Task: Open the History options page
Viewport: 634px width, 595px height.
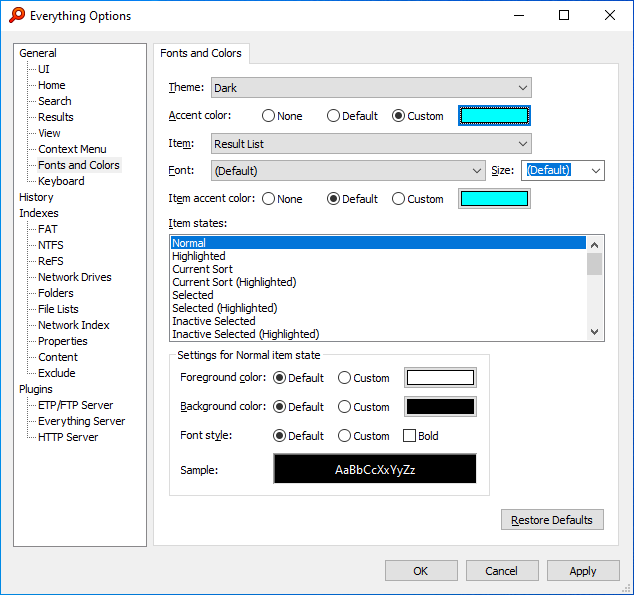Action: 36,197
